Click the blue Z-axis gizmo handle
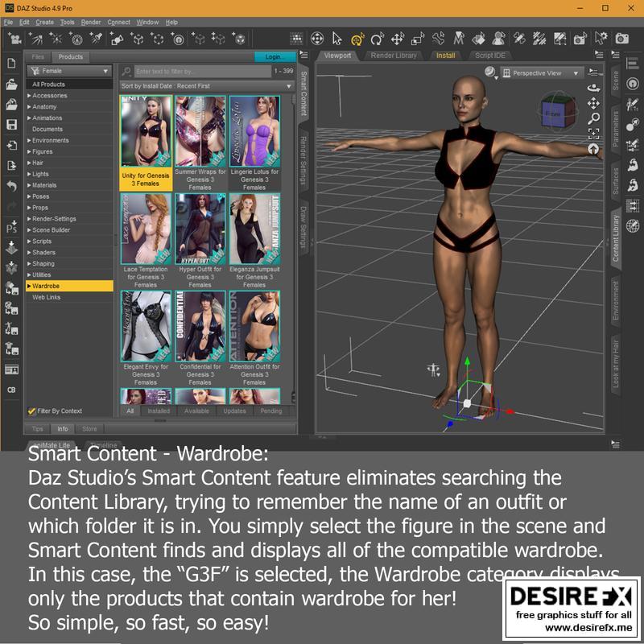The height and width of the screenshot is (644, 644). (x=450, y=423)
